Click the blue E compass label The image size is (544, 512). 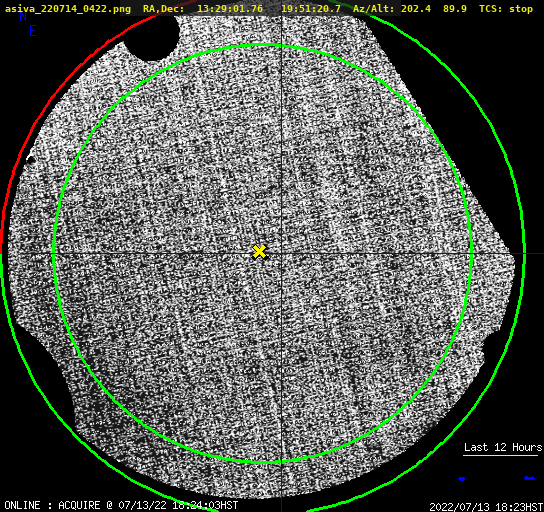(x=33, y=31)
